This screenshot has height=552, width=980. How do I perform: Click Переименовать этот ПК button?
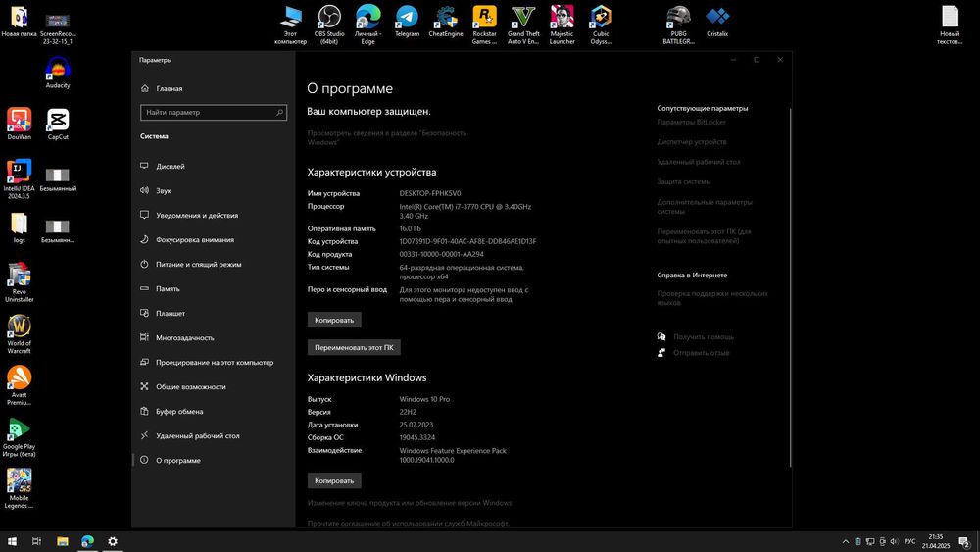pyautogui.click(x=355, y=348)
